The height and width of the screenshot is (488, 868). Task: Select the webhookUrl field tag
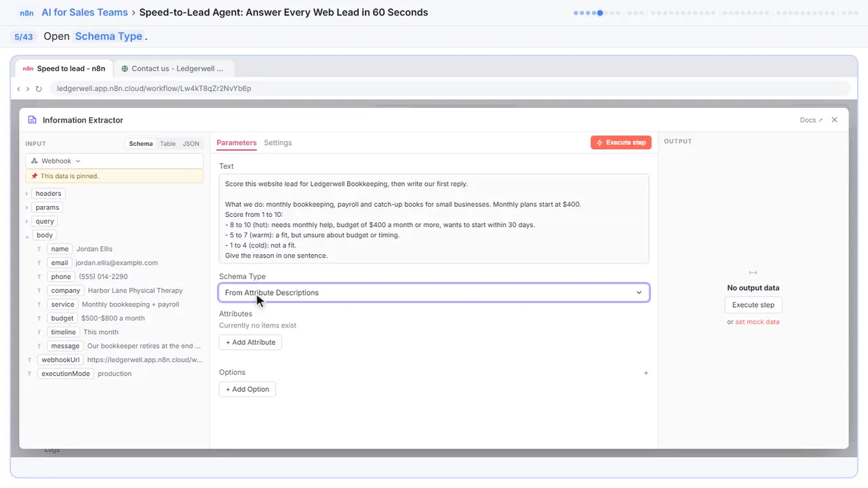(x=60, y=360)
